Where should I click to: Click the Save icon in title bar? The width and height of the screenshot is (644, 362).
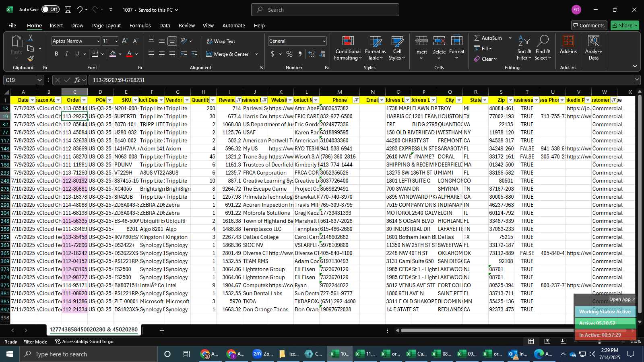[68, 10]
